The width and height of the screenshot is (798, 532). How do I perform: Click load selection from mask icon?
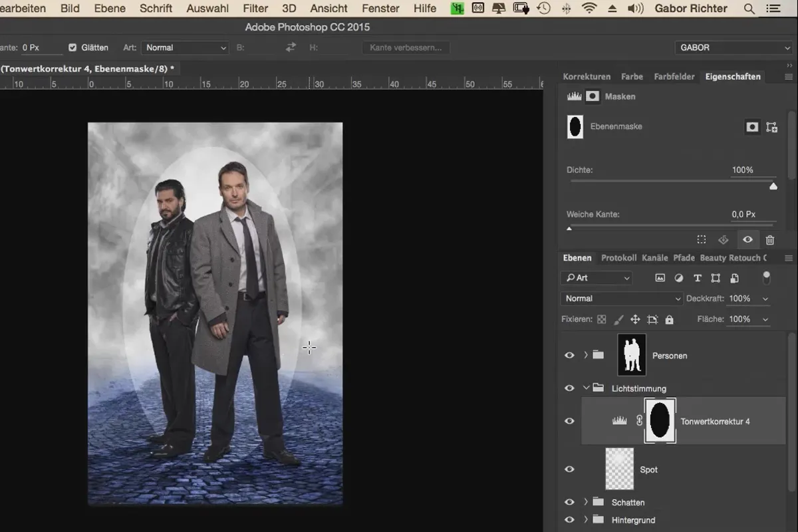coord(702,240)
